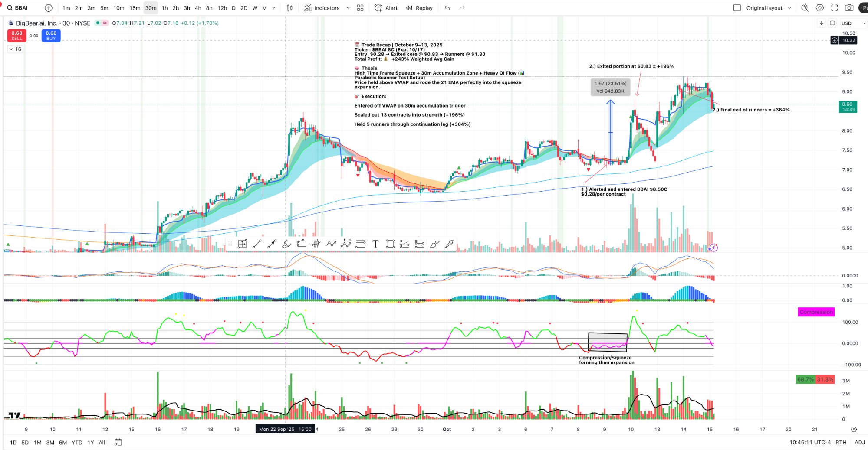Undo the last chart action
868x450 pixels.
[447, 8]
